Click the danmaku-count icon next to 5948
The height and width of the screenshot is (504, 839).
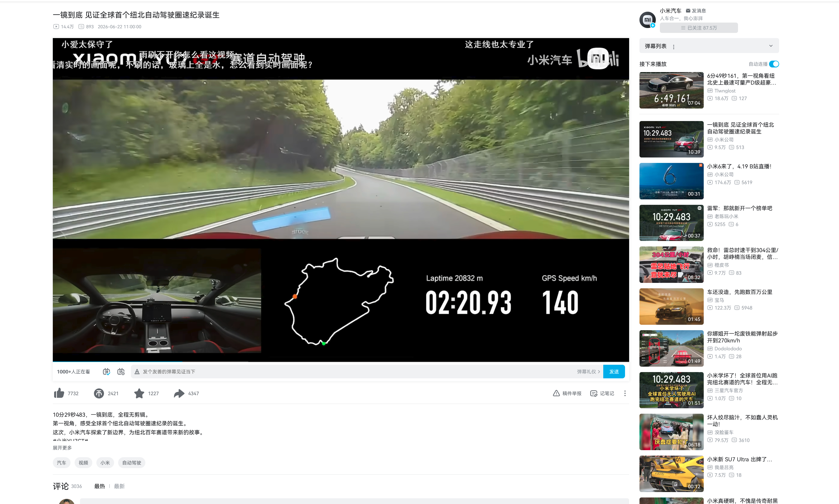pos(737,308)
